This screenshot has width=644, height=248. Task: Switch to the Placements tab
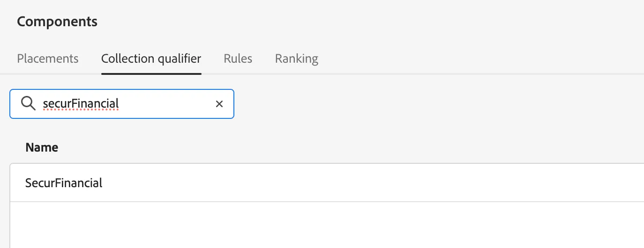coord(48,58)
